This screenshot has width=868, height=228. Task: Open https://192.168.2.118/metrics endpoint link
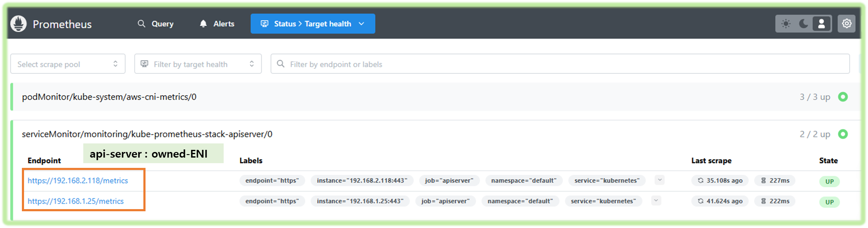pos(78,180)
